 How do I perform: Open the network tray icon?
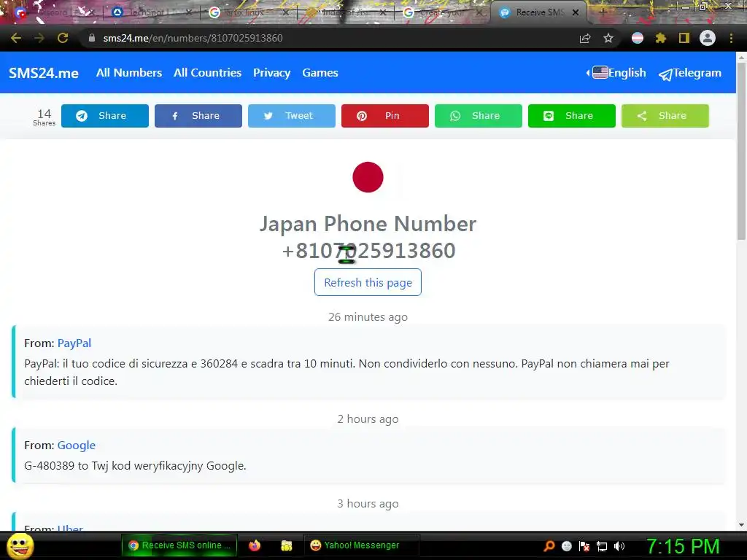602,546
